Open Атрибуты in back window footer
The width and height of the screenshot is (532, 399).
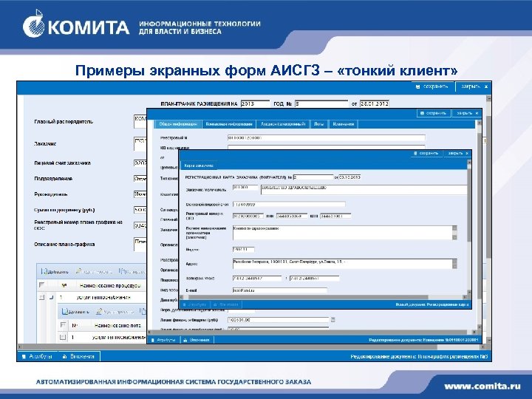click(x=38, y=356)
